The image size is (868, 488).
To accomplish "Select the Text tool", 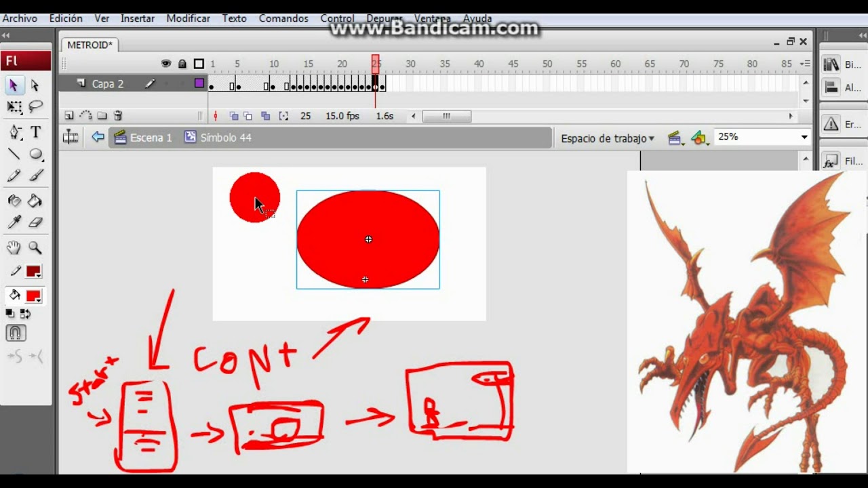I will click(x=35, y=132).
